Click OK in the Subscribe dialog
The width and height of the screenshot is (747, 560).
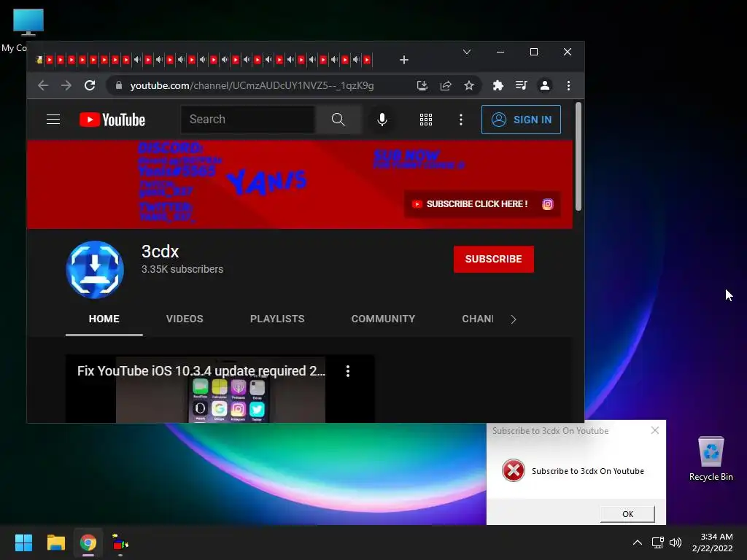pyautogui.click(x=627, y=514)
